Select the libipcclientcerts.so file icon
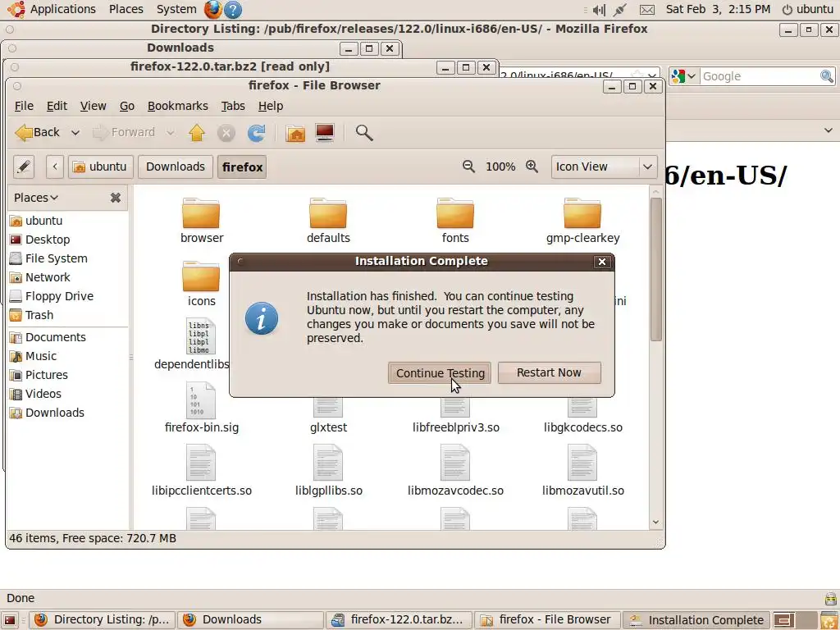This screenshot has width=840, height=630. click(201, 463)
